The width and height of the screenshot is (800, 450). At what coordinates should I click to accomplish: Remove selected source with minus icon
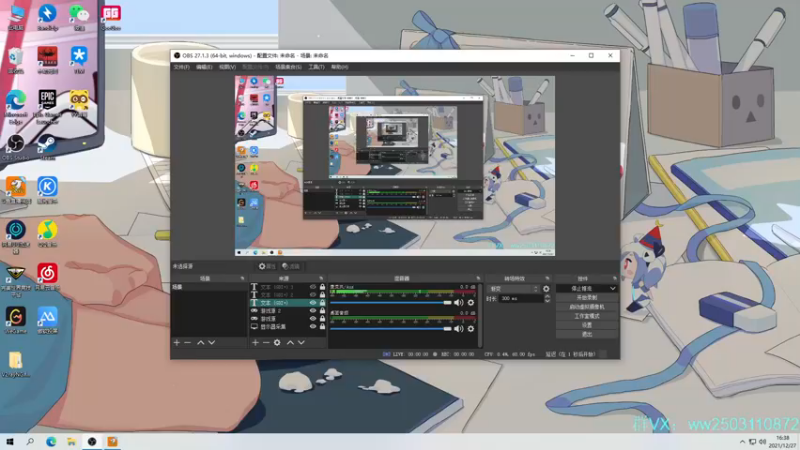266,342
